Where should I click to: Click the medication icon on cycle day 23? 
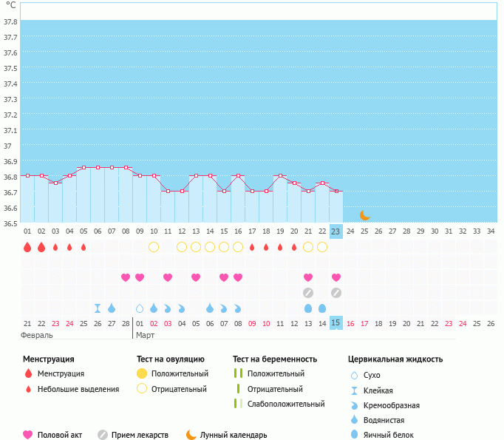click(x=336, y=293)
